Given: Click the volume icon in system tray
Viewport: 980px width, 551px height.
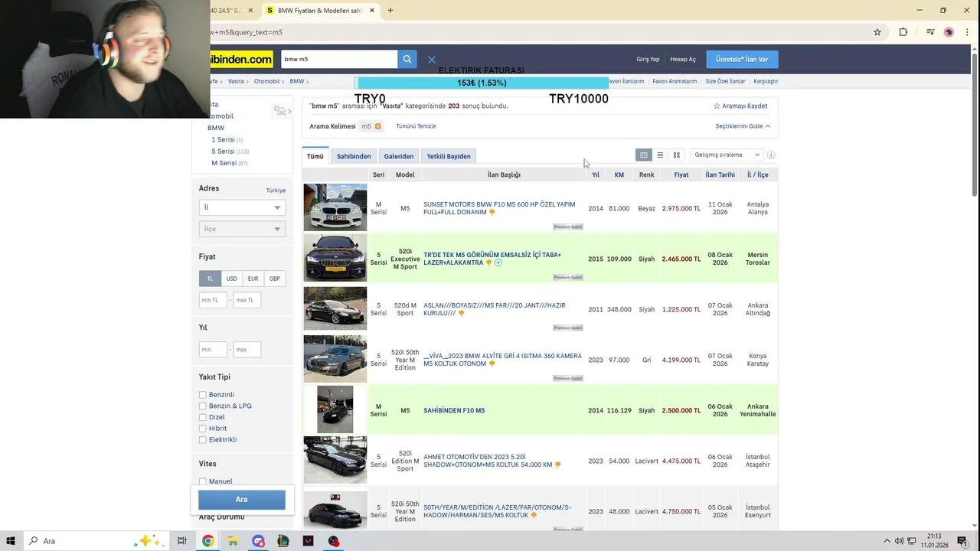Looking at the screenshot, I should coord(899,541).
